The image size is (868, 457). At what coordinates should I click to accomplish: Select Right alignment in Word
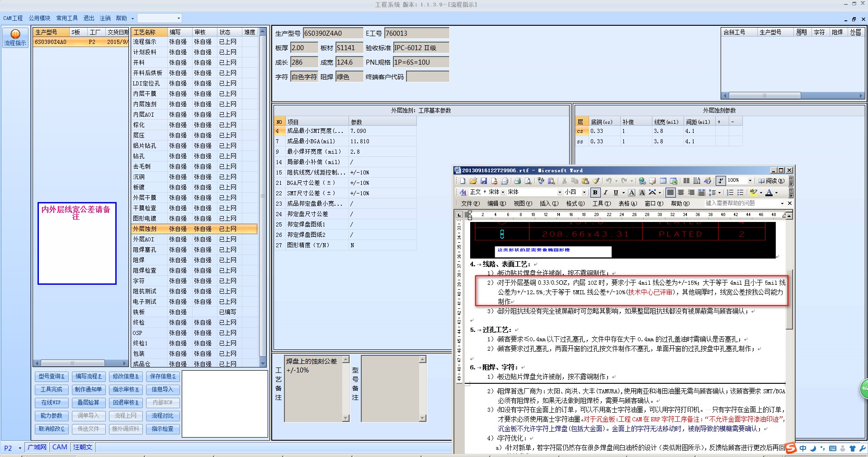tap(691, 192)
